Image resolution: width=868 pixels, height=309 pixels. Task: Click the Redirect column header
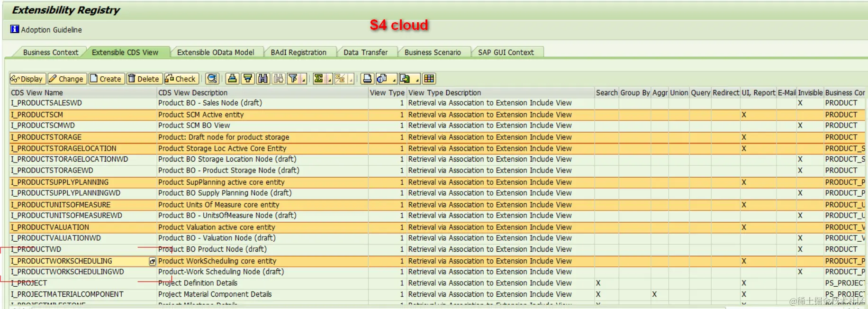[x=726, y=93]
